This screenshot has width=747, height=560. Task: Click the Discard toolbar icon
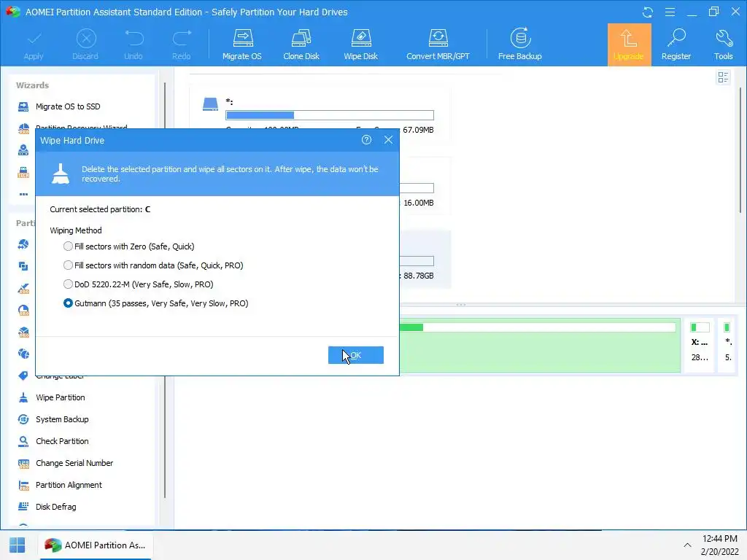pyautogui.click(x=86, y=39)
